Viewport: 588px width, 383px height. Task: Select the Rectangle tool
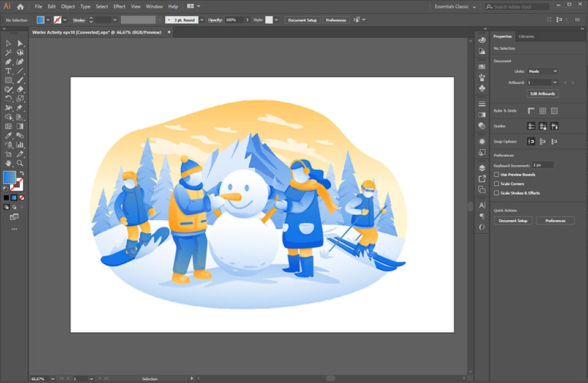pyautogui.click(x=7, y=78)
